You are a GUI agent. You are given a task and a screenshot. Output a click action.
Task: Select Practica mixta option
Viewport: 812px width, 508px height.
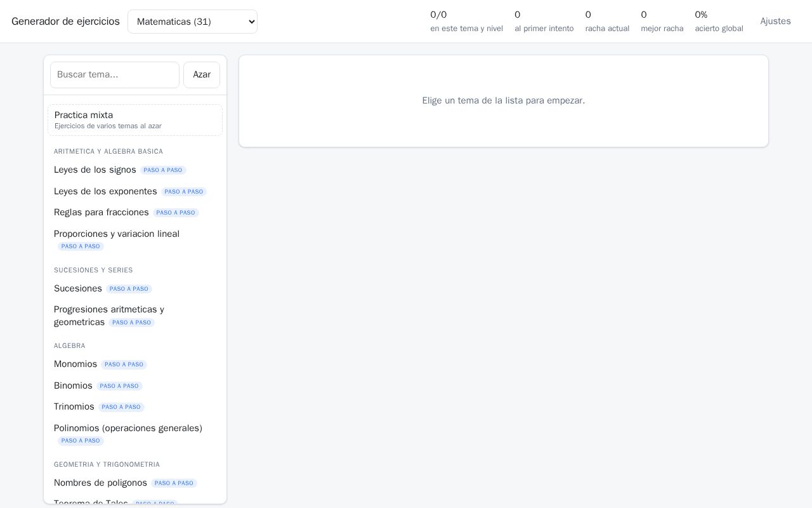pyautogui.click(x=135, y=120)
